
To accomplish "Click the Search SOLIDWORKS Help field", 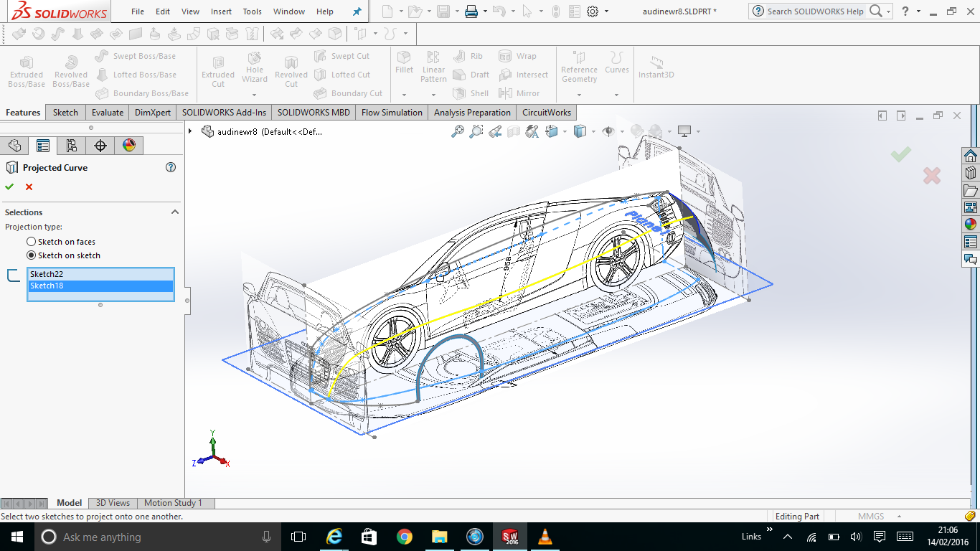I will pos(814,11).
